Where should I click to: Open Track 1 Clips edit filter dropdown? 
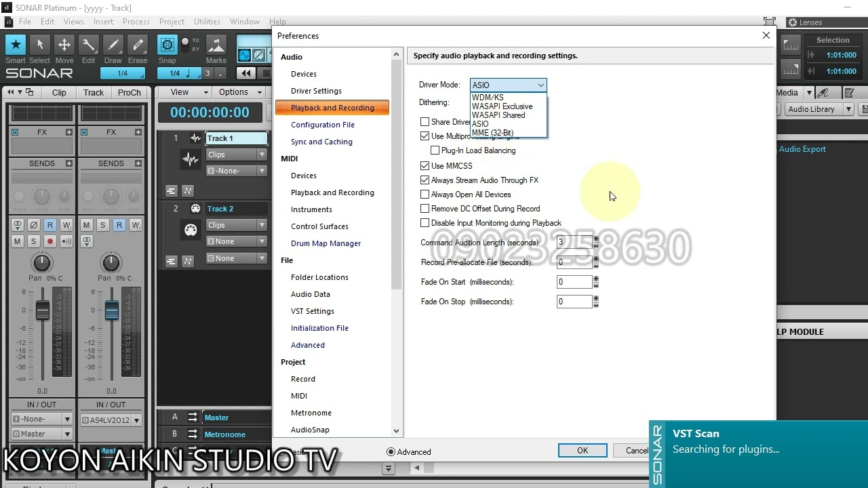[x=262, y=155]
